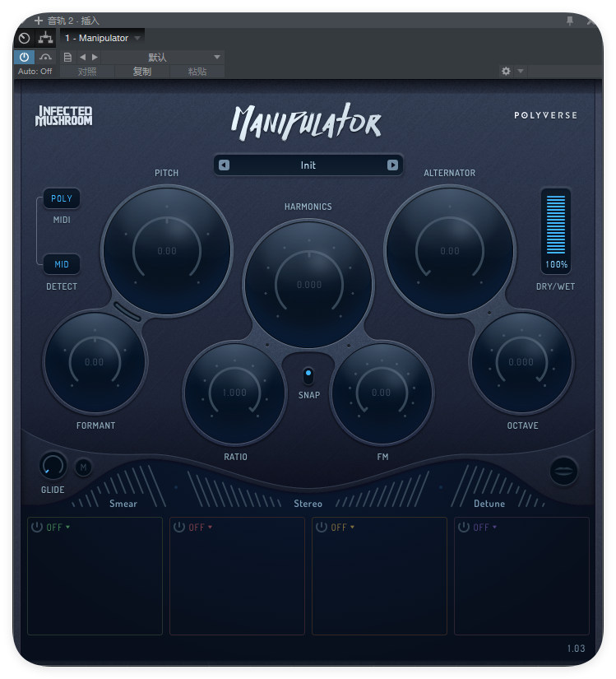Click the Stereo slider area
Screen dimensions: 616x679
[308, 490]
